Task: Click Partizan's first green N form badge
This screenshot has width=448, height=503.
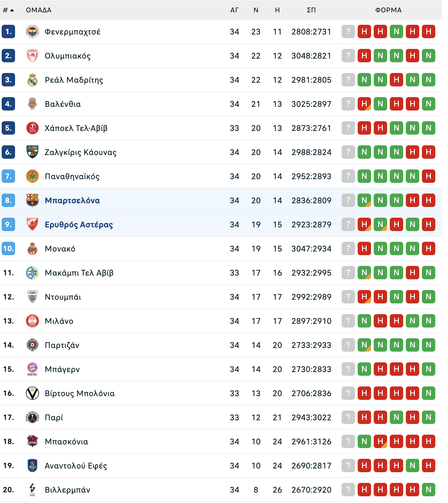Action: pos(364,345)
